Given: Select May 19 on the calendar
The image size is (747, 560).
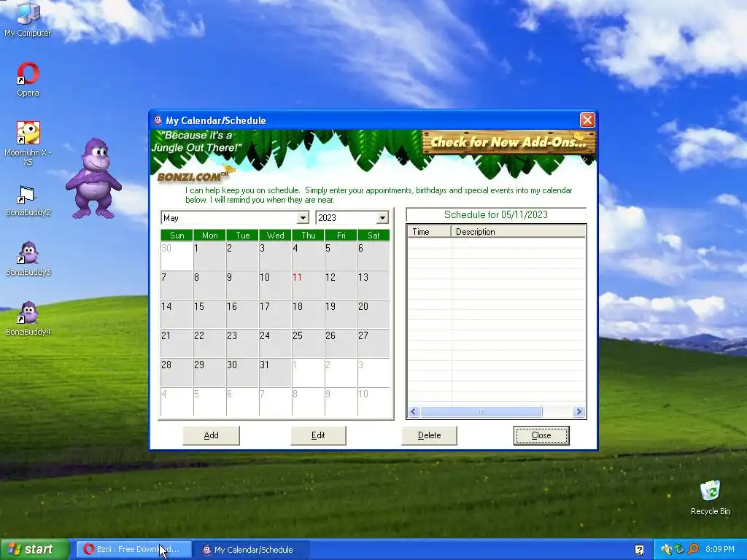Looking at the screenshot, I should (341, 314).
